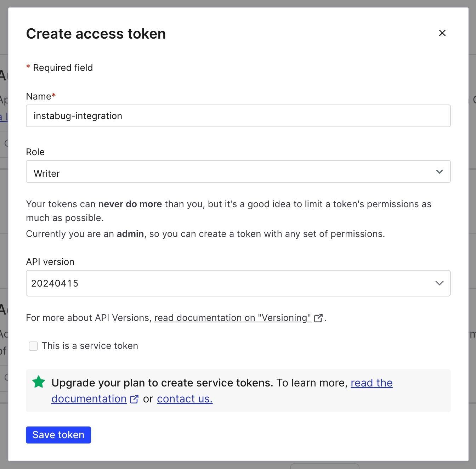This screenshot has width=476, height=469.
Task: Click external-link icon beside upgrade documentation link
Action: (134, 399)
